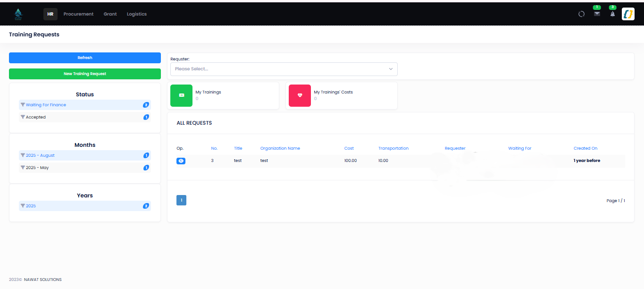The height and width of the screenshot is (289, 644).
Task: Sort by the Requester column header
Action: [x=455, y=148]
